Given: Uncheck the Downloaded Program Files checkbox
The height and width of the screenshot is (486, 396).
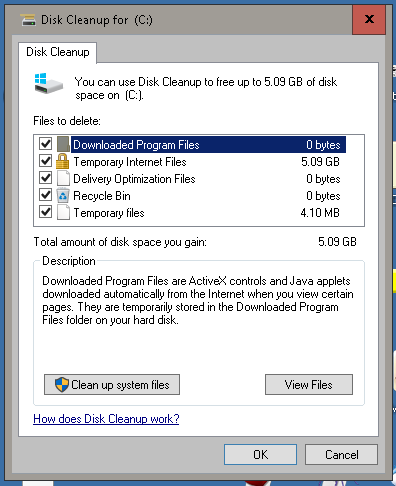Looking at the screenshot, I should pos(45,144).
